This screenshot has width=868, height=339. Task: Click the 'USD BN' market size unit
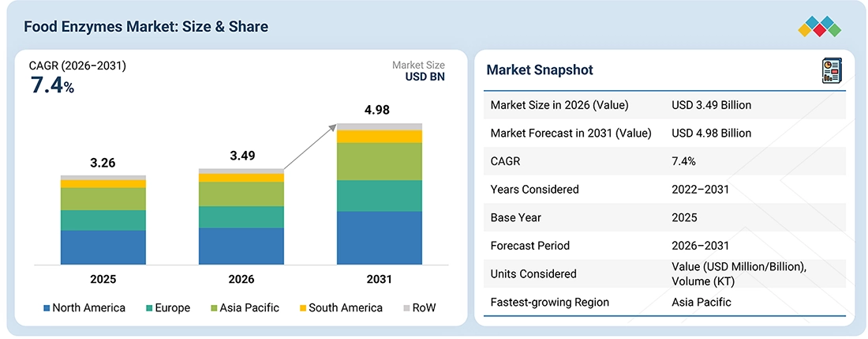pos(425,77)
